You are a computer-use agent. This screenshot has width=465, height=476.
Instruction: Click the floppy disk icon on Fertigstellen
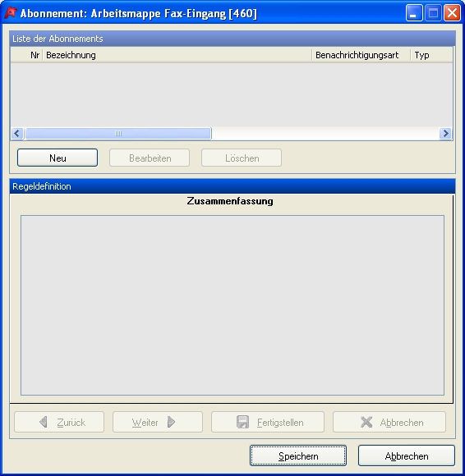(242, 422)
